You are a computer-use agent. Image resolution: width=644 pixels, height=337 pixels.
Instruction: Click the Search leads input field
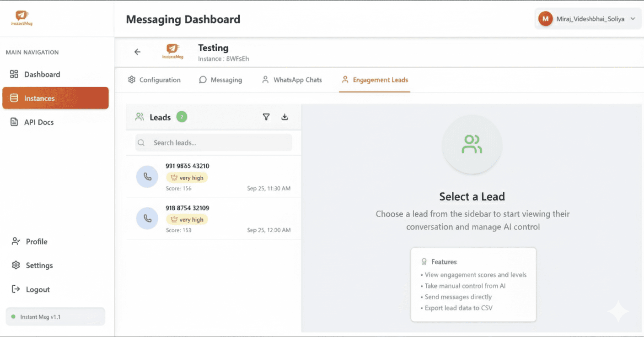coord(214,143)
